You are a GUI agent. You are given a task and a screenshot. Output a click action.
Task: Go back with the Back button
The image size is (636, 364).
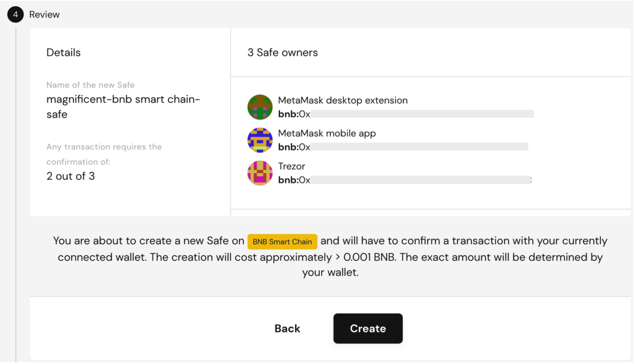click(x=287, y=328)
